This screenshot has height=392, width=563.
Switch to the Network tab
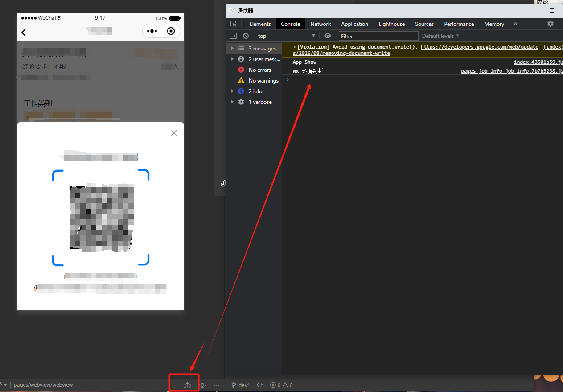click(321, 24)
